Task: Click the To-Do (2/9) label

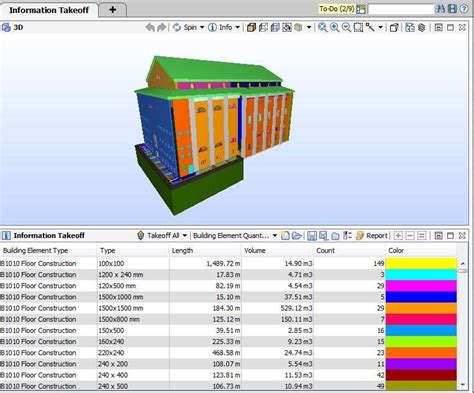Action: pyautogui.click(x=336, y=9)
